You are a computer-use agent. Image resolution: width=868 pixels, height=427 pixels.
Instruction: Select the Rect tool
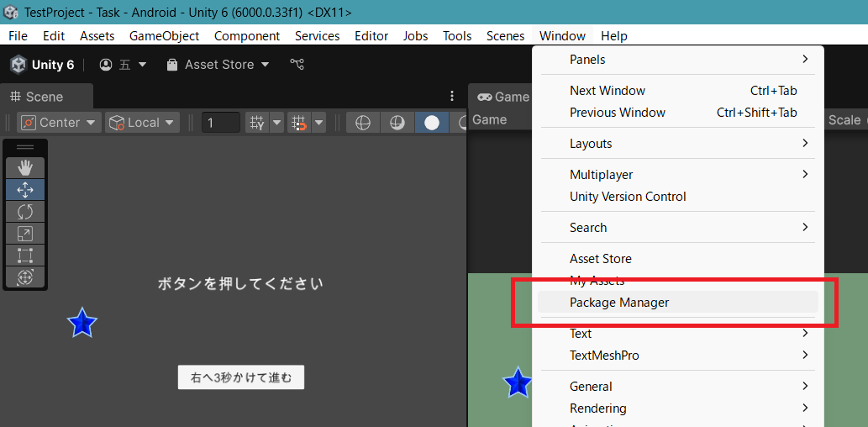(x=25, y=255)
